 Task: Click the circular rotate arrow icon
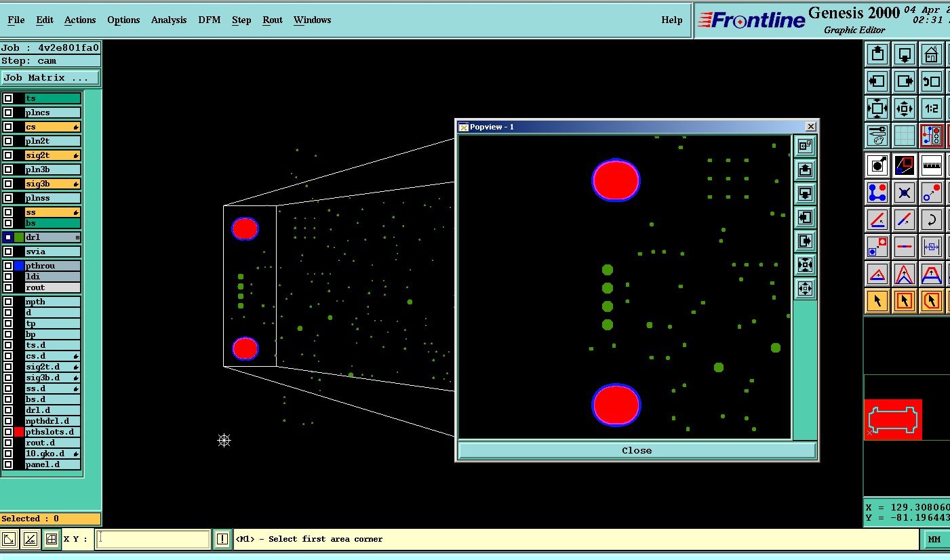tap(932, 220)
